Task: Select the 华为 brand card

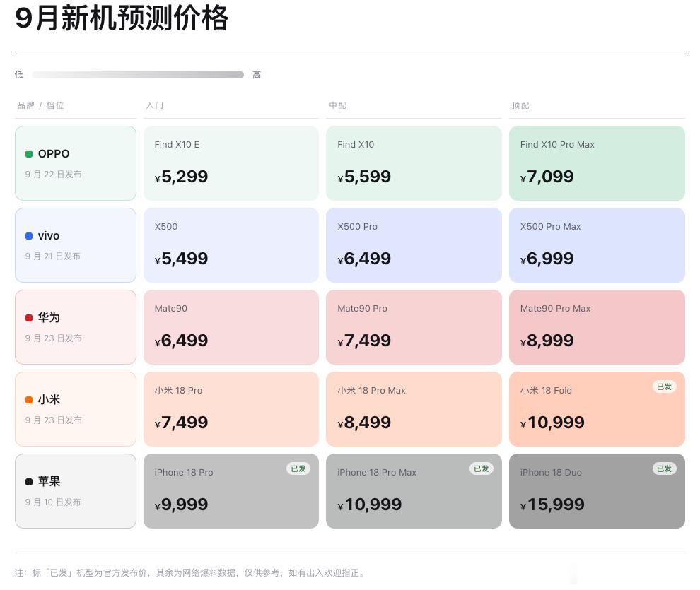Action: [76, 327]
